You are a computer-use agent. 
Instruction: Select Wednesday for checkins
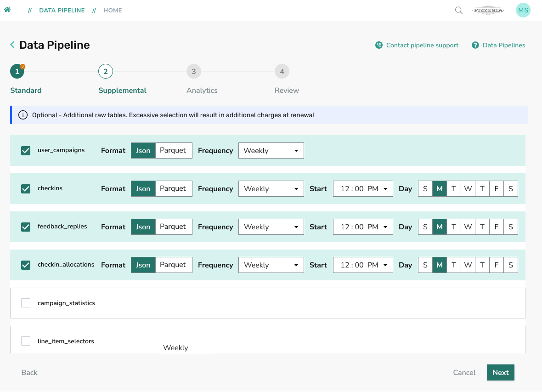(x=468, y=188)
